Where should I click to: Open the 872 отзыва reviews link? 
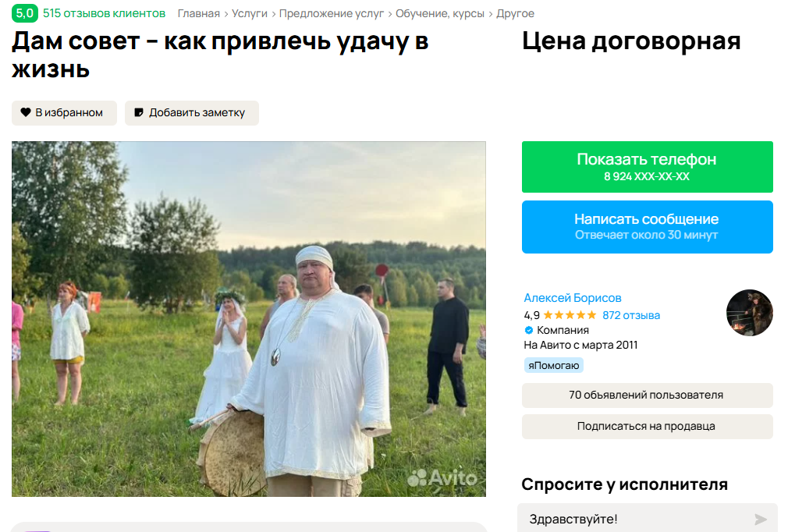[631, 315]
